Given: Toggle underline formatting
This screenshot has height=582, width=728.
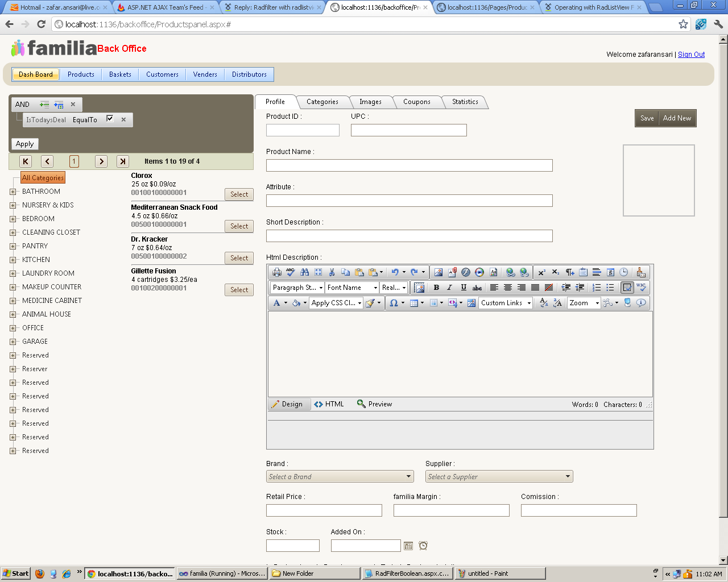Looking at the screenshot, I should click(x=464, y=288).
